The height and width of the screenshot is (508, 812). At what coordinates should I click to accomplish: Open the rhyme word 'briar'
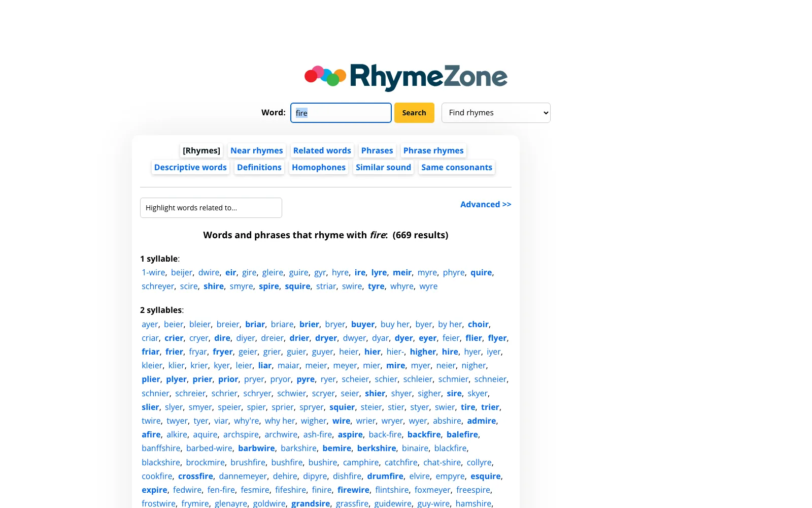pos(255,324)
